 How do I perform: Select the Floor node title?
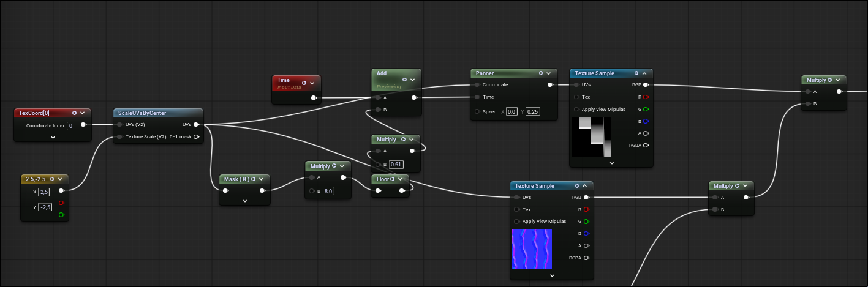382,179
